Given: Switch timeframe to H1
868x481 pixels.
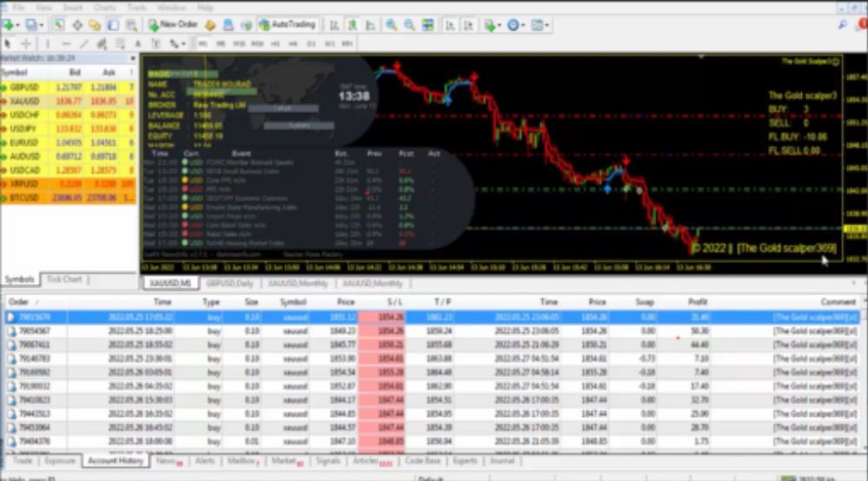Looking at the screenshot, I should 275,43.
